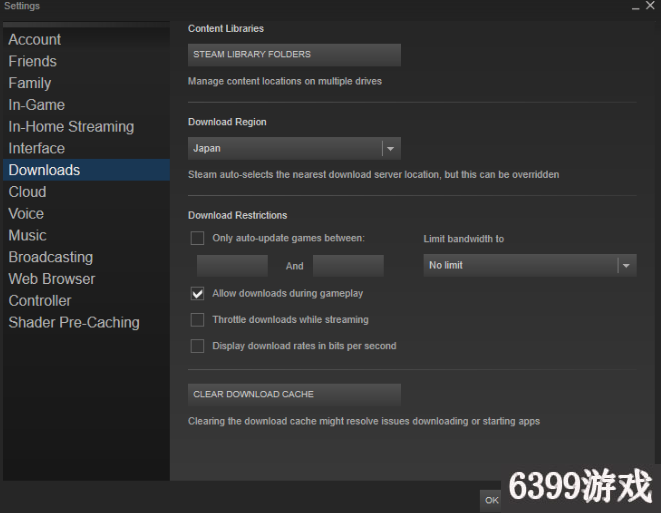The width and height of the screenshot is (661, 513).
Task: Open Web Browser settings
Action: pos(86,279)
